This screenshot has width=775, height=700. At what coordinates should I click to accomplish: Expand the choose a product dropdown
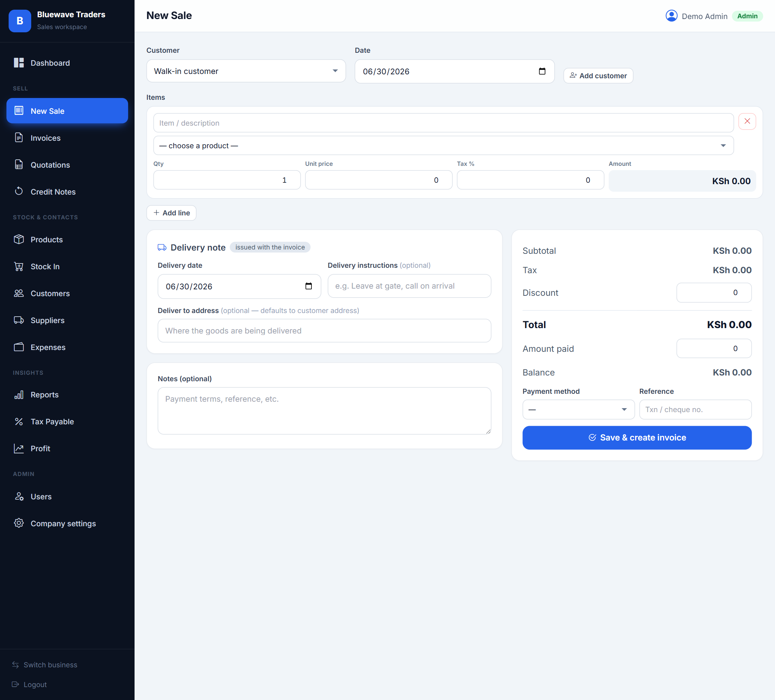pyautogui.click(x=443, y=145)
